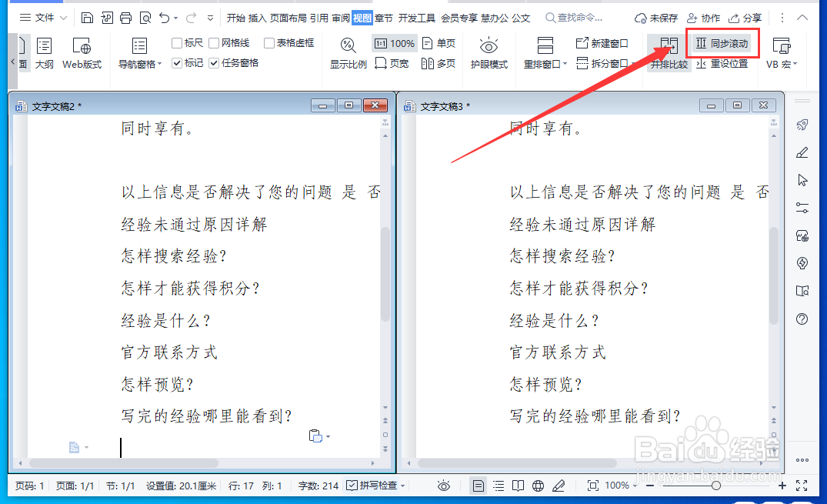Click 字数: 214 word count in status bar
827x504 pixels.
click(318, 486)
